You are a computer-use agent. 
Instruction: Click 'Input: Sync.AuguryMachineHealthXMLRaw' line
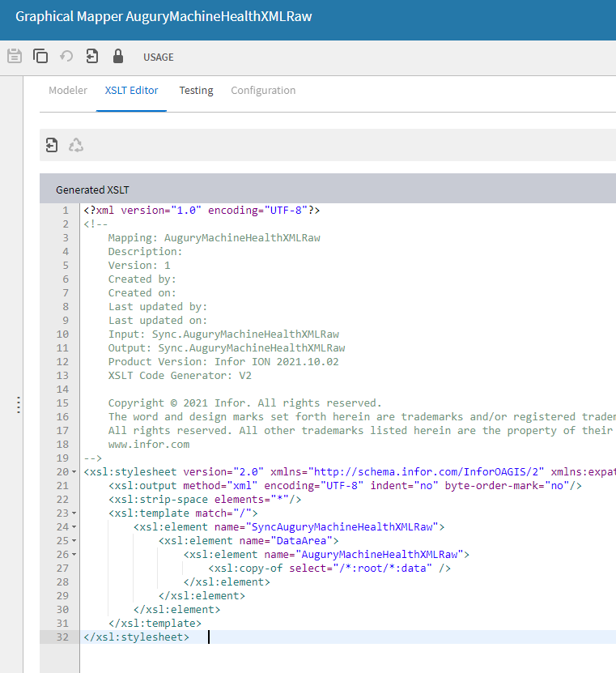(223, 334)
